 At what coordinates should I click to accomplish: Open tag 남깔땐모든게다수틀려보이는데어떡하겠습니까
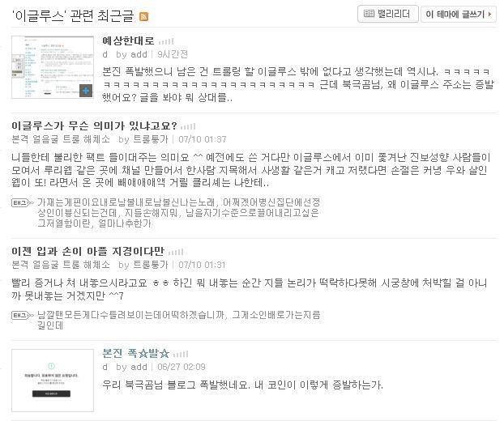(x=130, y=315)
